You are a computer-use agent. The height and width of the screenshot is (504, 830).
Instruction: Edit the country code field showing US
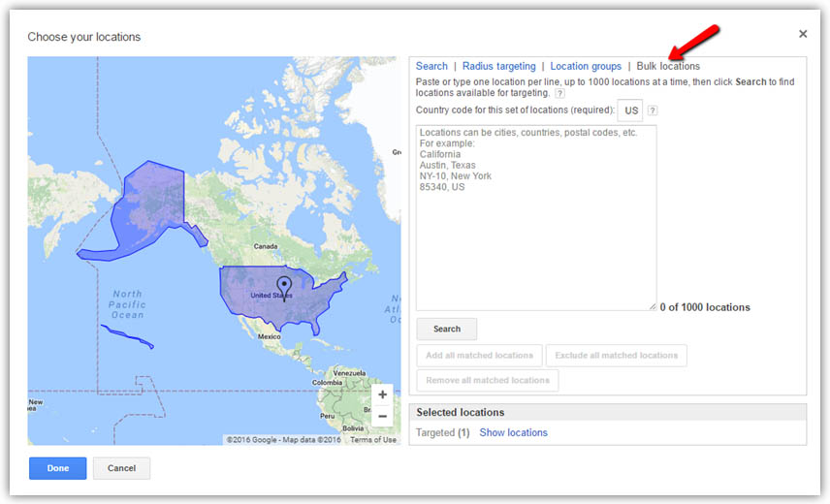coord(630,110)
